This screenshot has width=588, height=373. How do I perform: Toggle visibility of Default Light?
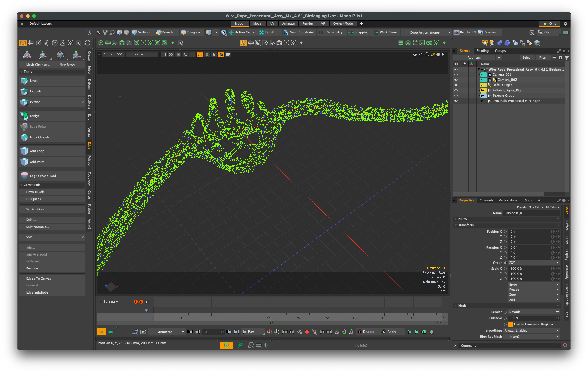pos(456,85)
